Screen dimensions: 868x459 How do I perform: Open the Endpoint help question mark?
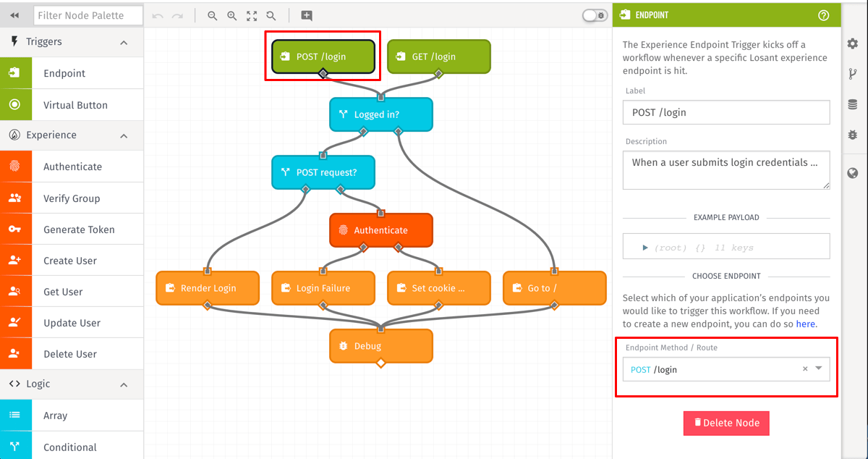point(823,14)
